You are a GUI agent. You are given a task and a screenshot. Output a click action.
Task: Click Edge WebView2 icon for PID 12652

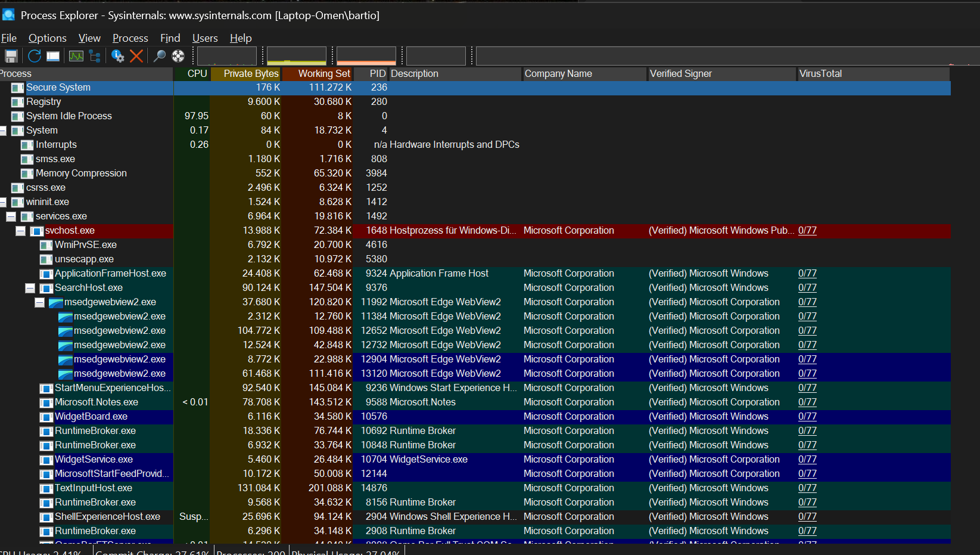coord(66,331)
